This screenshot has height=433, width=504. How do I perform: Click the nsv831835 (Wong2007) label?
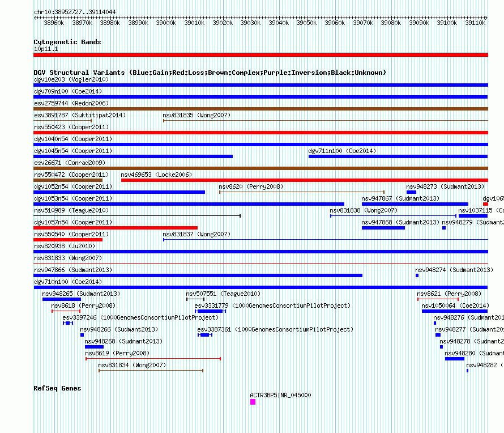[x=197, y=115]
